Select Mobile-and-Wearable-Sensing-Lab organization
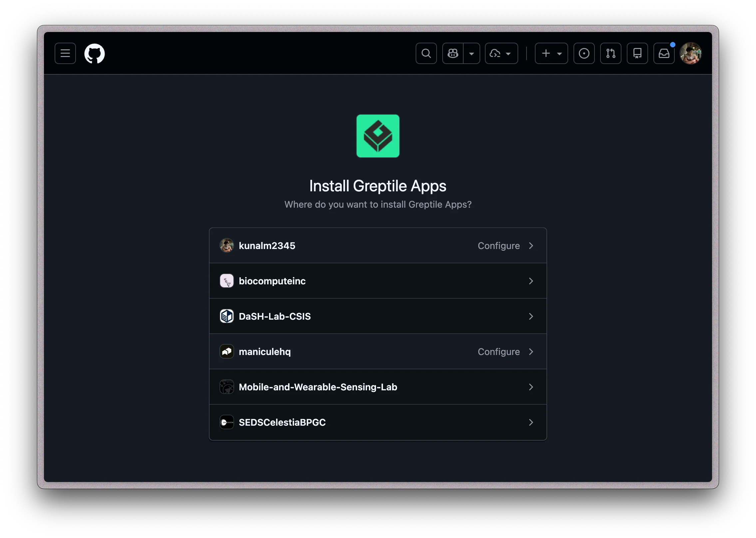The width and height of the screenshot is (756, 538). click(x=378, y=387)
